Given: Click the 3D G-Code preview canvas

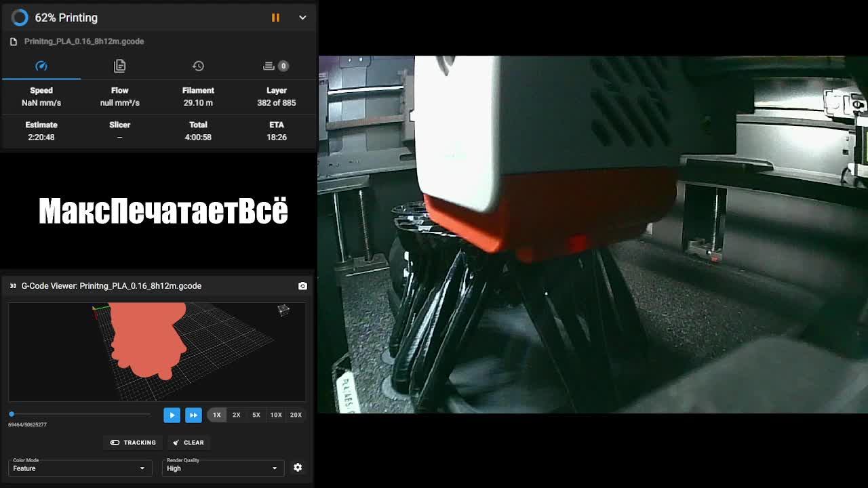Looking at the screenshot, I should coord(157,352).
